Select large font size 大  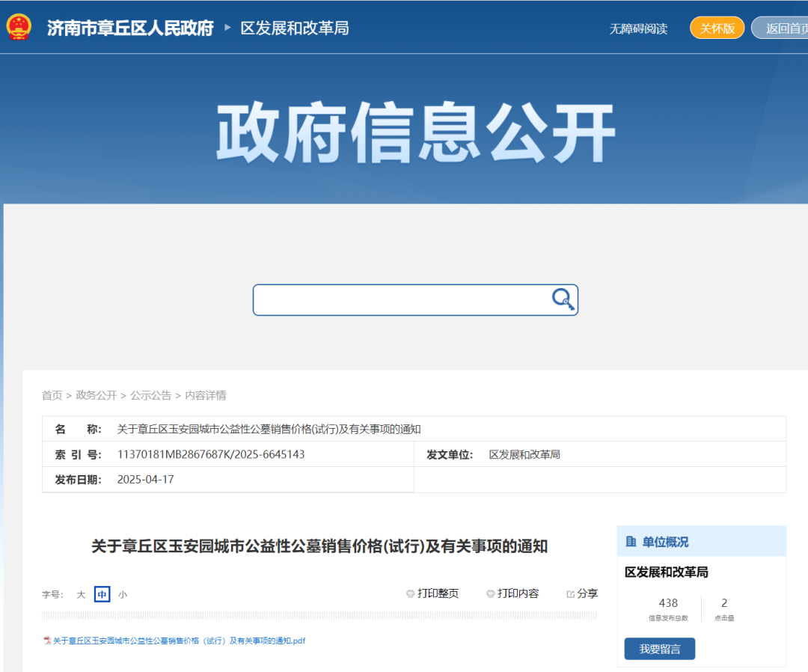click(81, 594)
